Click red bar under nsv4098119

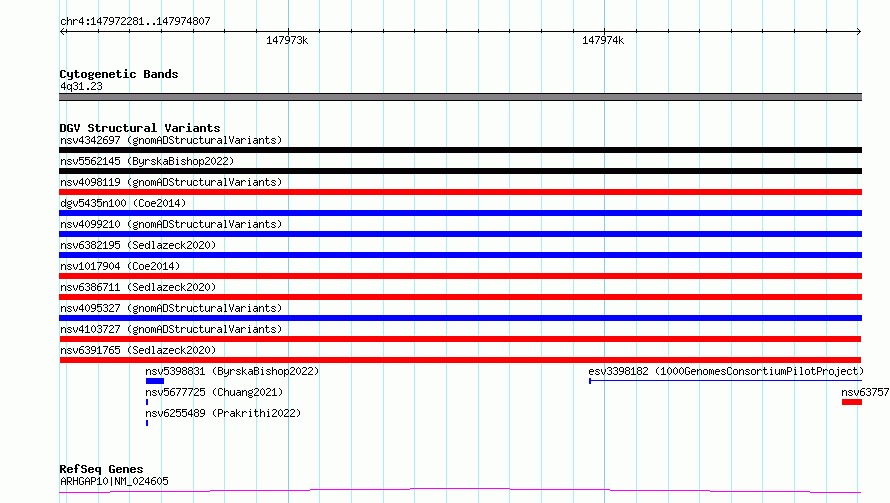[460, 192]
